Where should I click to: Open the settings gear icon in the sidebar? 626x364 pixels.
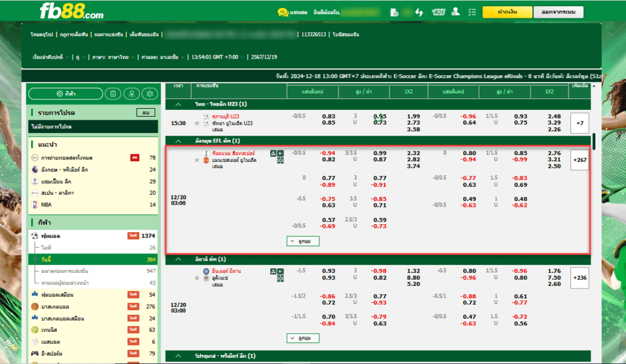[150, 93]
